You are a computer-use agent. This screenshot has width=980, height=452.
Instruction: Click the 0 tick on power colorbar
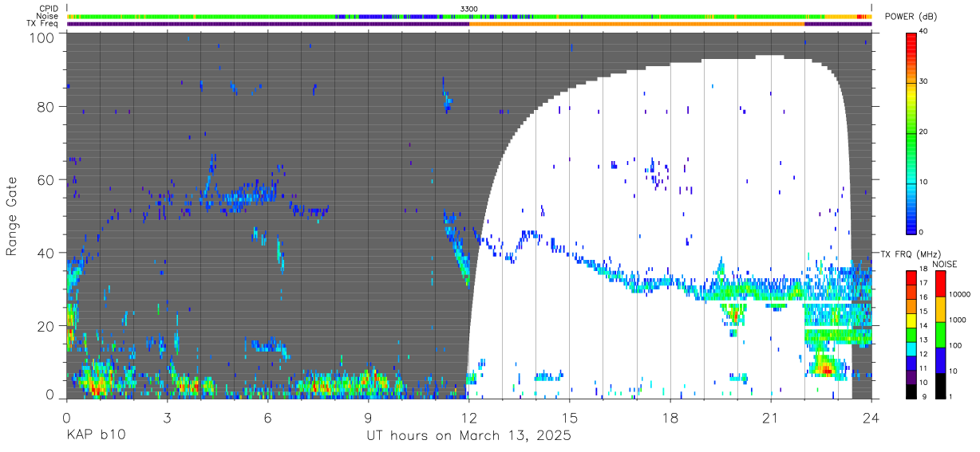(922, 232)
